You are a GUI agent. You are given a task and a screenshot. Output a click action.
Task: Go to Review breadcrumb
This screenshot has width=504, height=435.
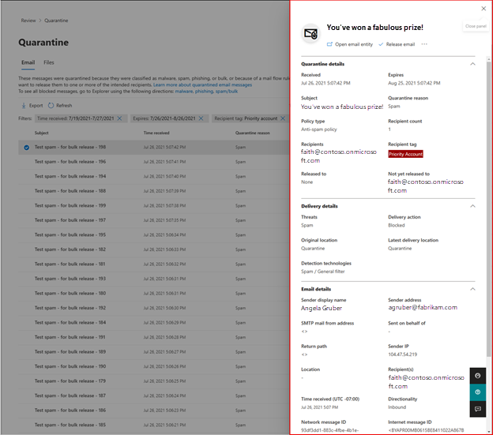(28, 21)
